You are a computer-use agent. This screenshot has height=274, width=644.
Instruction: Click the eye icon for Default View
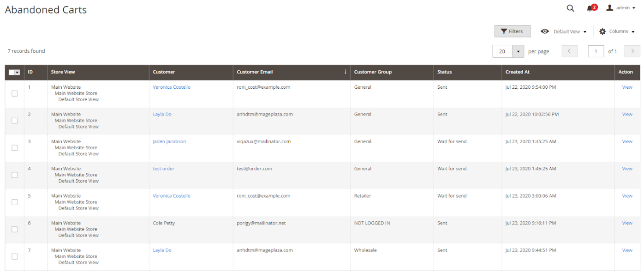[545, 31]
